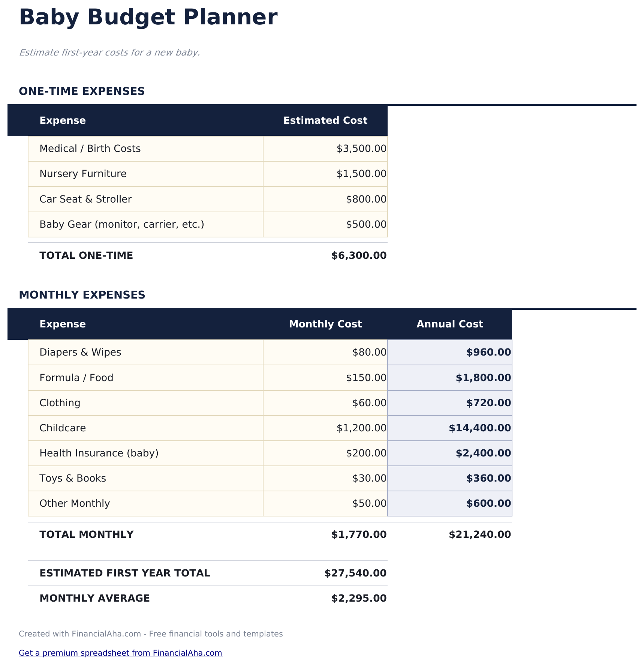The width and height of the screenshot is (644, 665).
Task: Select the Health Insurance (baby) monthly cost
Action: tap(325, 453)
